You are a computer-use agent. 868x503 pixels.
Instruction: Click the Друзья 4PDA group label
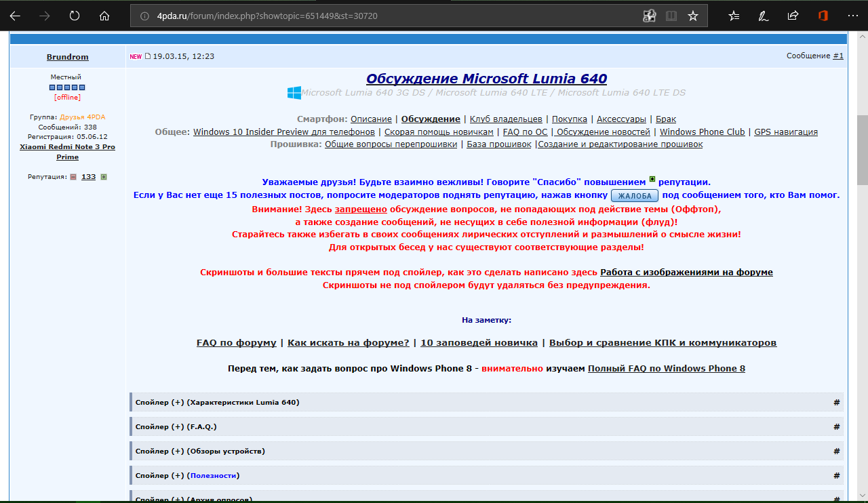click(x=82, y=117)
